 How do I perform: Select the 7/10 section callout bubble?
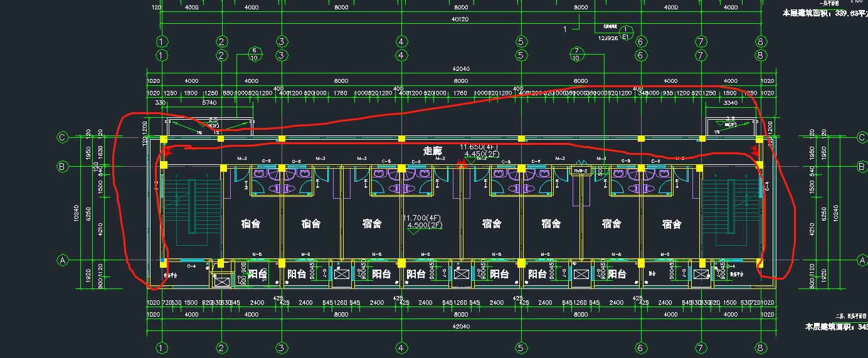[x=576, y=54]
